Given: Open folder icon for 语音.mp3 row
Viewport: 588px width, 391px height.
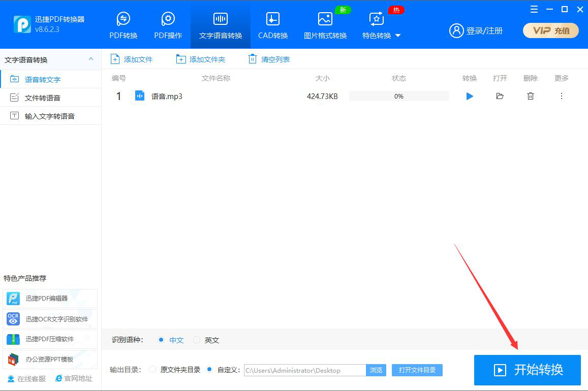Looking at the screenshot, I should pos(500,96).
